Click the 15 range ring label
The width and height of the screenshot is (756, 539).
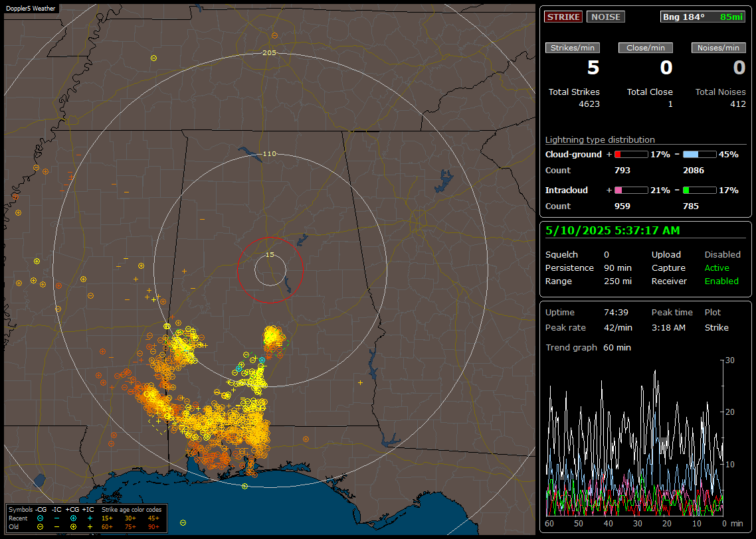tap(270, 255)
